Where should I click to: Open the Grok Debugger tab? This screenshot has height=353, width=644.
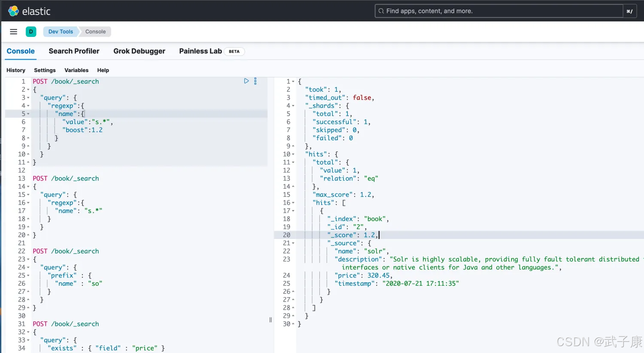point(139,51)
